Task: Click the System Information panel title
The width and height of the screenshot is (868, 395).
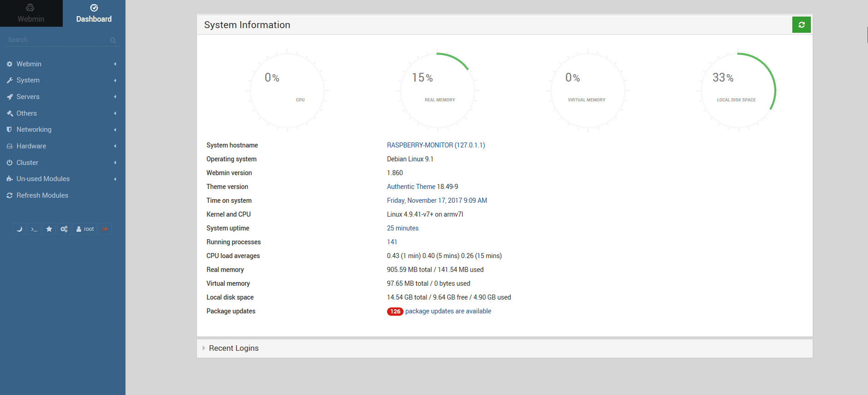Action: click(247, 25)
